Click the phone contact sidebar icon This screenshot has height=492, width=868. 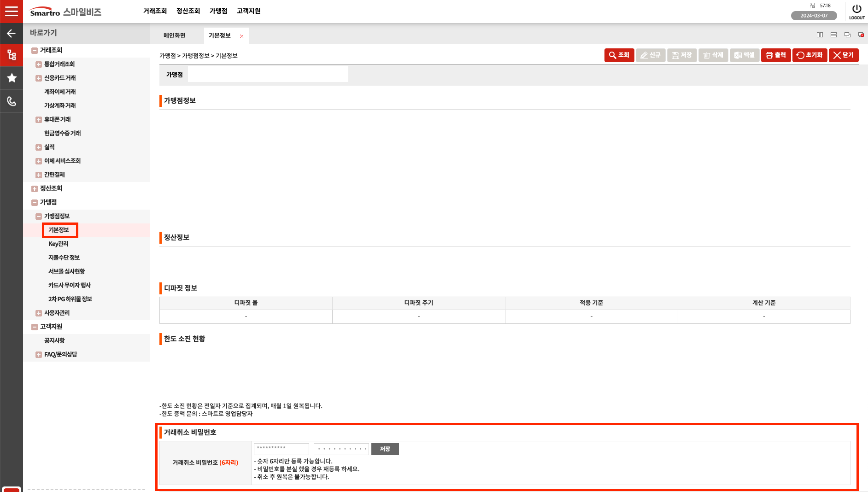click(x=12, y=101)
